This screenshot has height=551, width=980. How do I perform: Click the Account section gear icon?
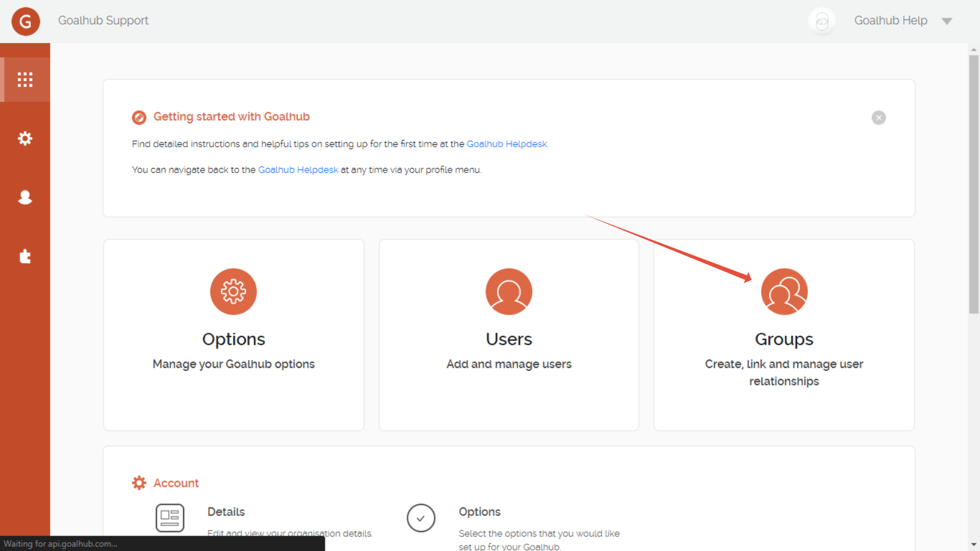coord(139,483)
